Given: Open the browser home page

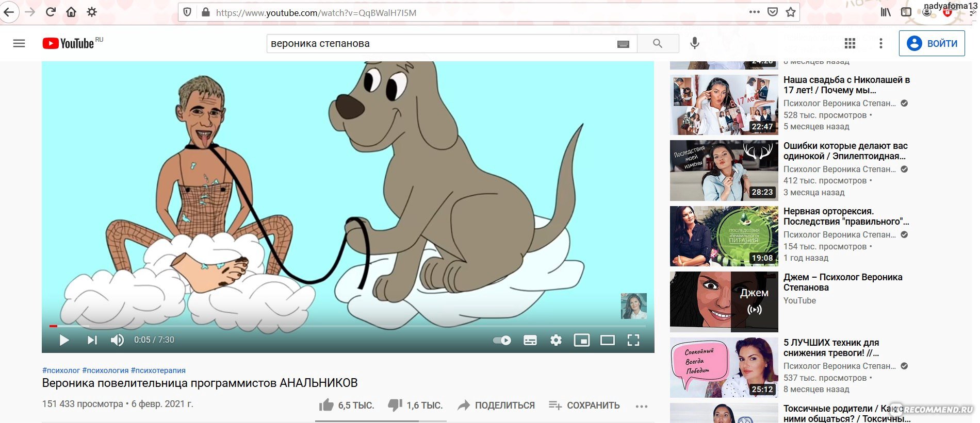Looking at the screenshot, I should (x=71, y=12).
